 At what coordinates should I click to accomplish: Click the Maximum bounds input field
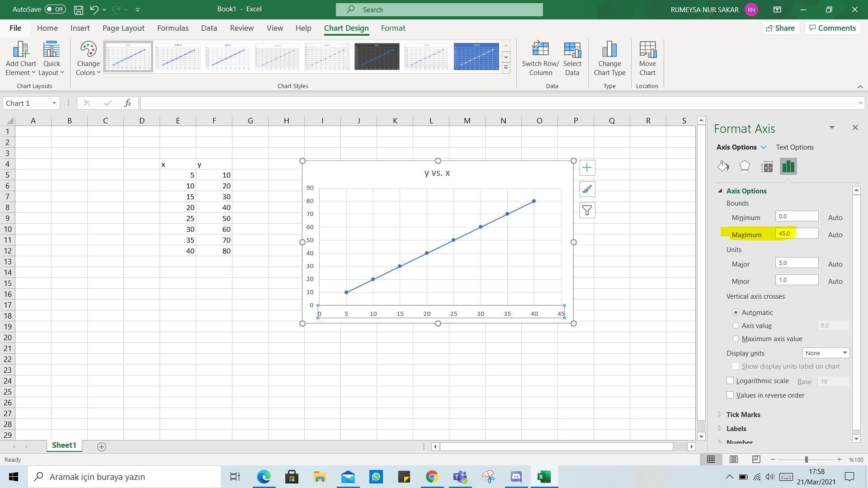tap(797, 234)
